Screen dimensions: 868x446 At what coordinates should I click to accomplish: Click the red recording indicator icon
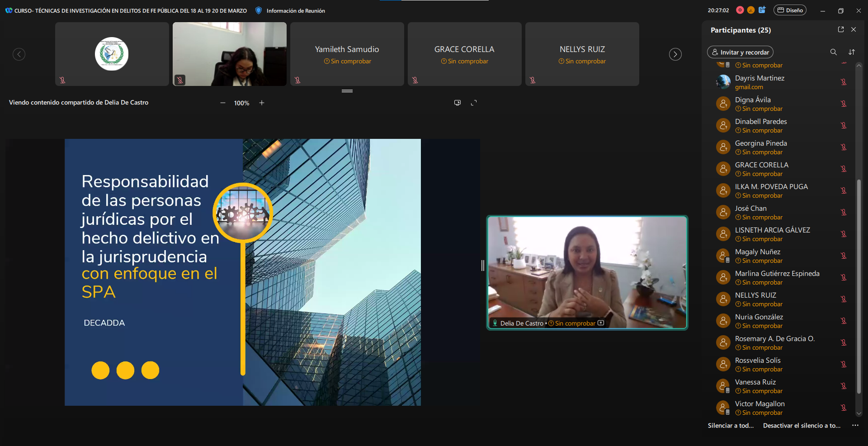740,10
